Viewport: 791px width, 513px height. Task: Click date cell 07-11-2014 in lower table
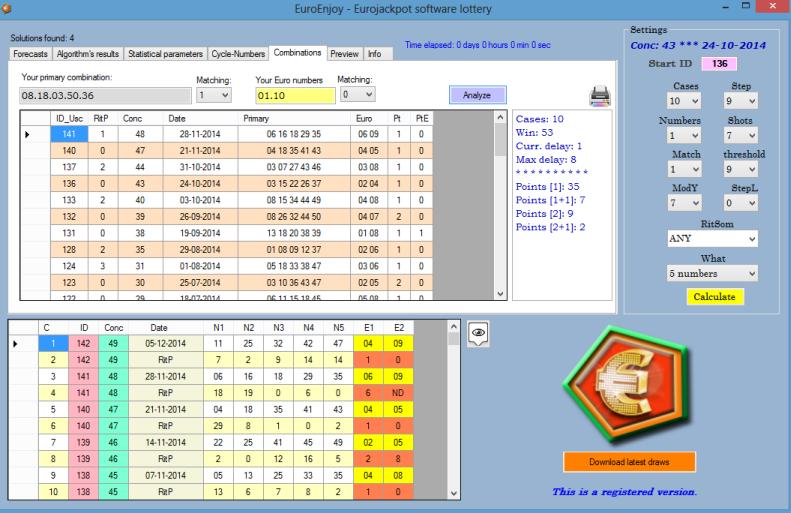(x=165, y=475)
